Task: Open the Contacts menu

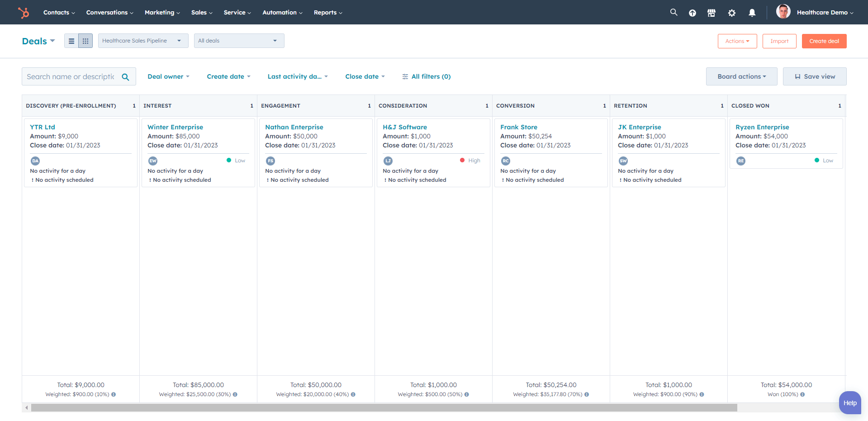Action: pos(59,13)
